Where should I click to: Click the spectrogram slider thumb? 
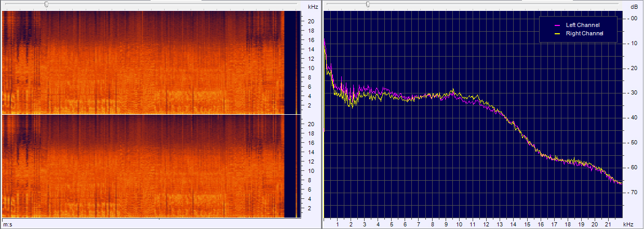46,5
